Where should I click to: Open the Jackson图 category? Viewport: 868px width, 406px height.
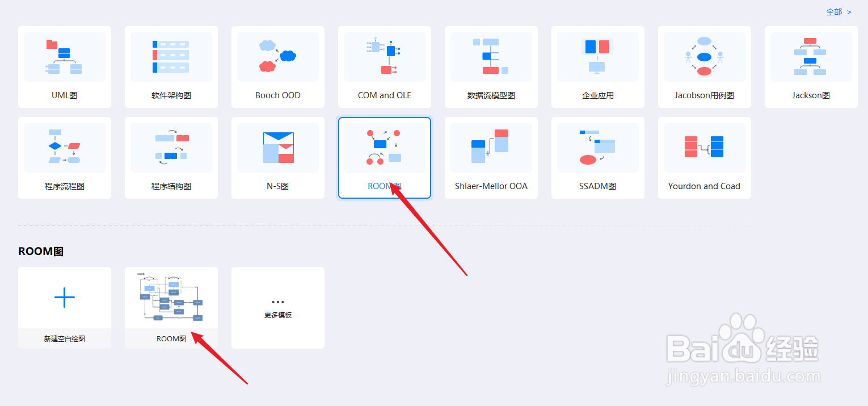(811, 67)
